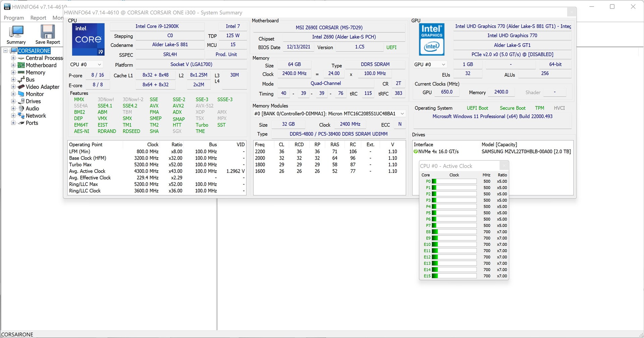Click the Intel Core i9 logo

click(88, 39)
